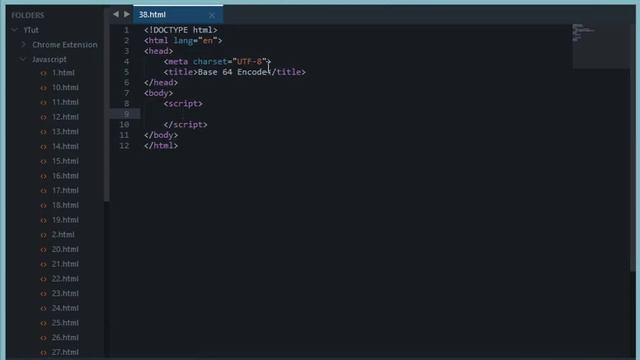Click the file icon of 12.html
Viewport: 640px width, 360px height.
pyautogui.click(x=44, y=117)
